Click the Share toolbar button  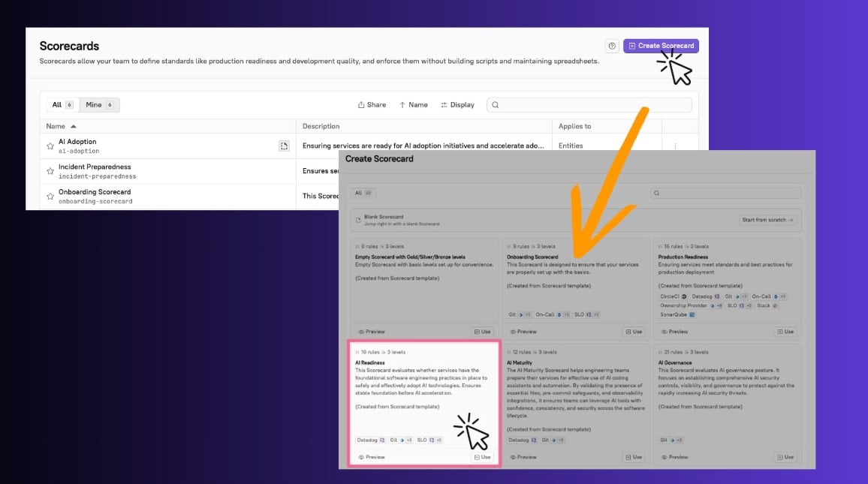[x=372, y=104]
